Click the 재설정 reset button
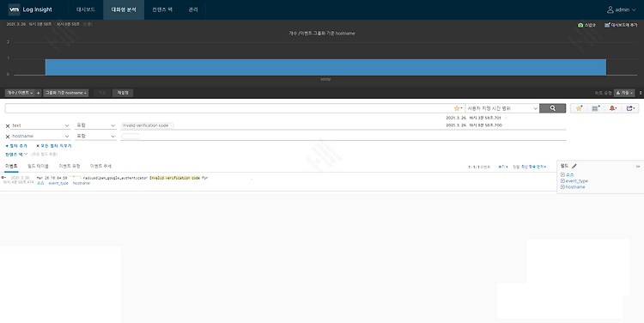This screenshot has height=323, width=644. click(123, 93)
